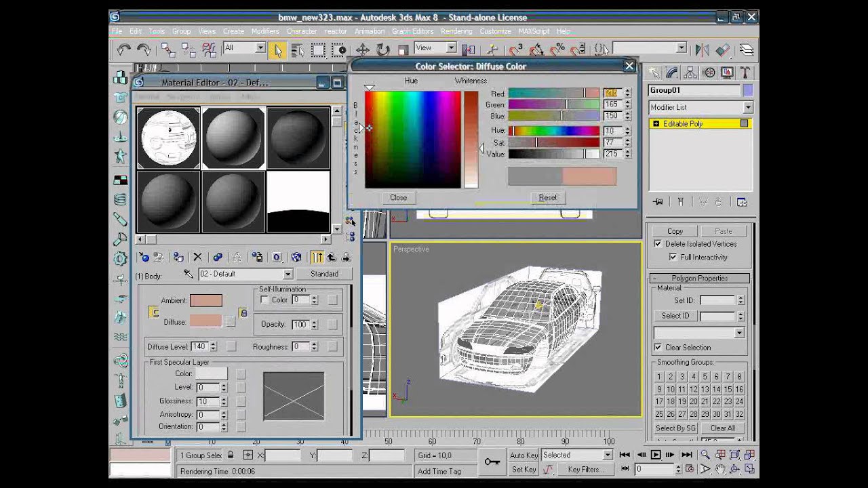Toggle the 3D Snaps magnet

pos(517,49)
